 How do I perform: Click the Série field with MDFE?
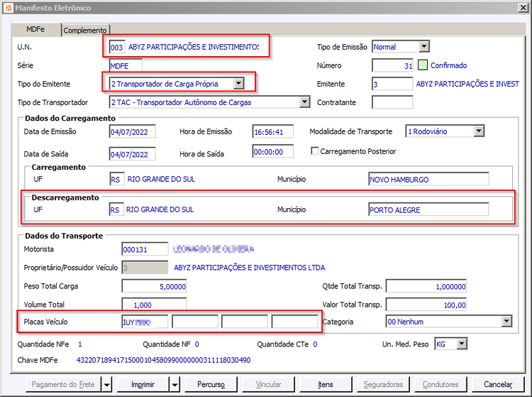[x=126, y=65]
